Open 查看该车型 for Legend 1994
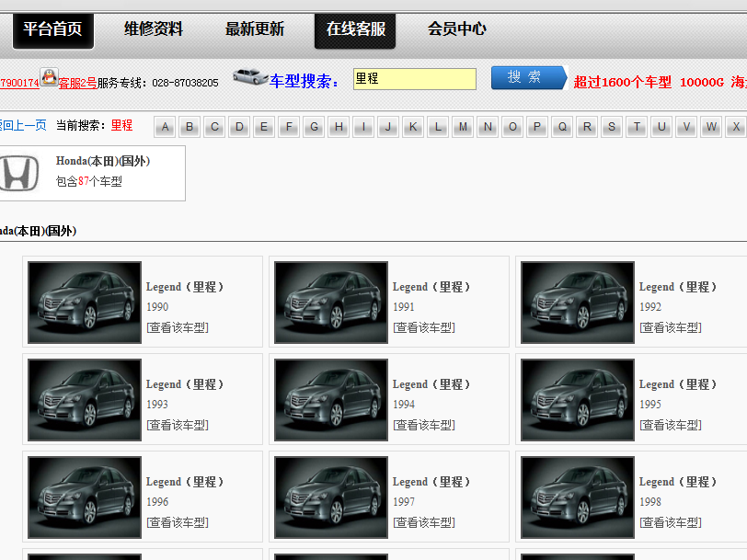Image resolution: width=747 pixels, height=560 pixels. [x=424, y=425]
